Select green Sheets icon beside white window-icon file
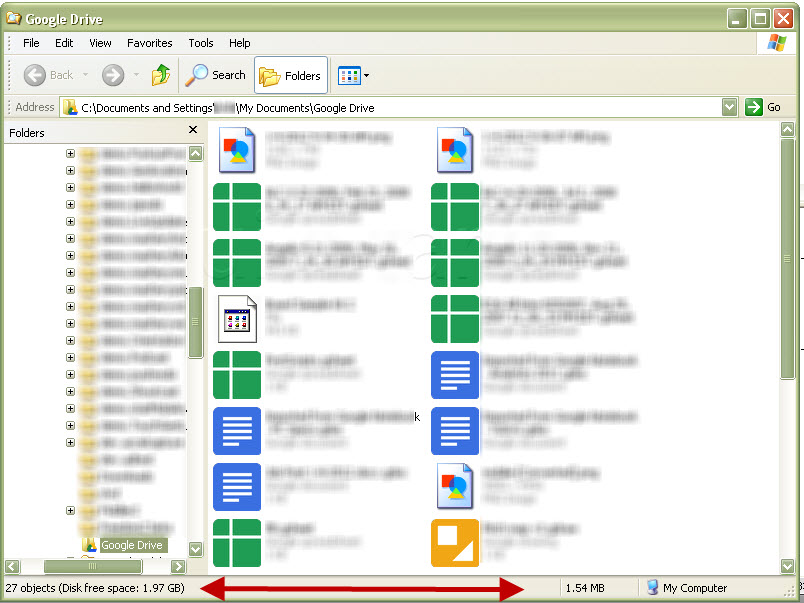804x603 pixels. click(x=454, y=319)
